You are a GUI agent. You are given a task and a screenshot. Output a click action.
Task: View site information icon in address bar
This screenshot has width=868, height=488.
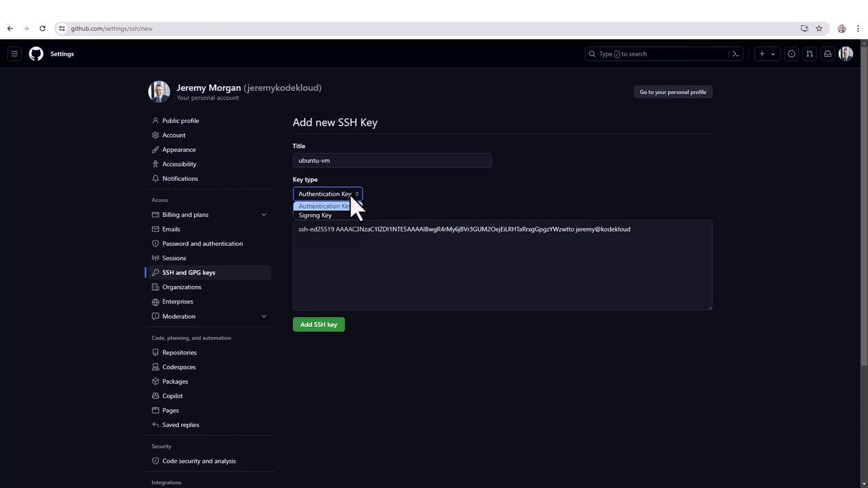click(x=62, y=28)
